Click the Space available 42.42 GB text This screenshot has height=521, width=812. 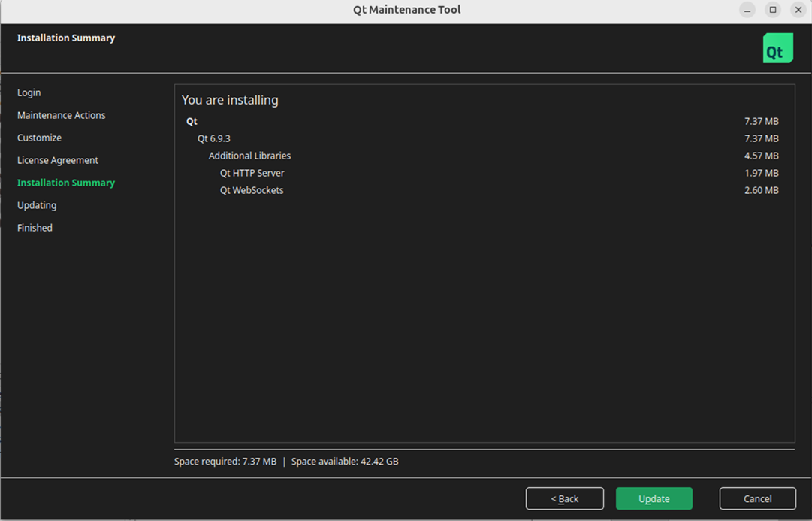pyautogui.click(x=345, y=462)
